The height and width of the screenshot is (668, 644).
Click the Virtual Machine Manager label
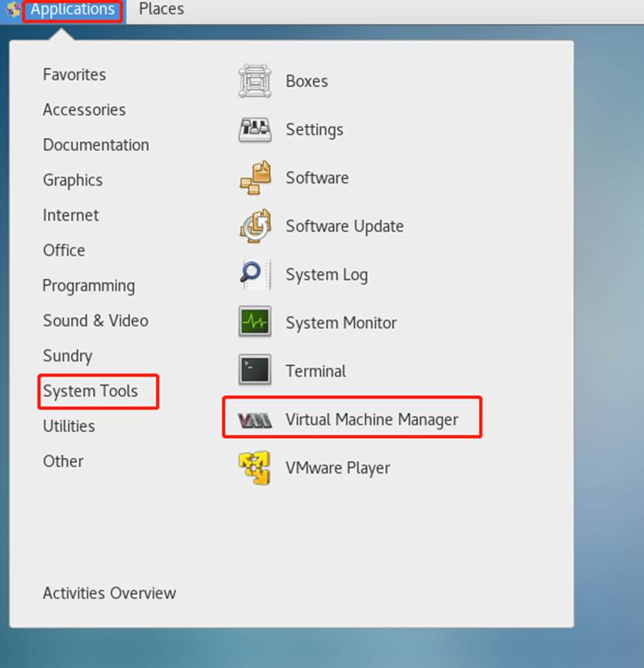pos(372,419)
